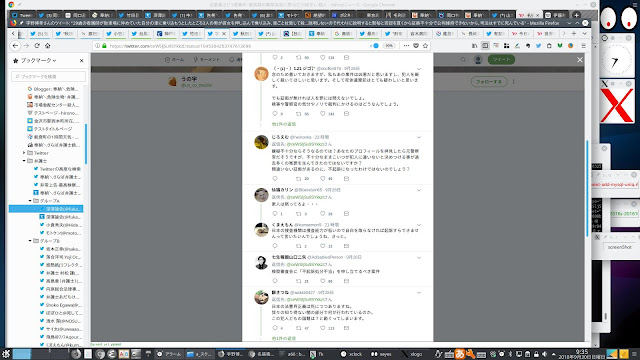This screenshot has height=360, width=640.
Task: Send the にるえむ reply via message icon
Action: [346, 178]
